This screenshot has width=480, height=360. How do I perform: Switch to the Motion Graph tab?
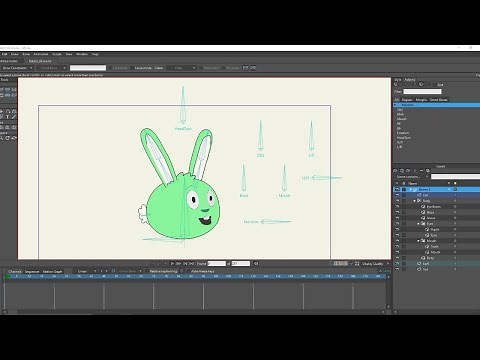click(52, 271)
